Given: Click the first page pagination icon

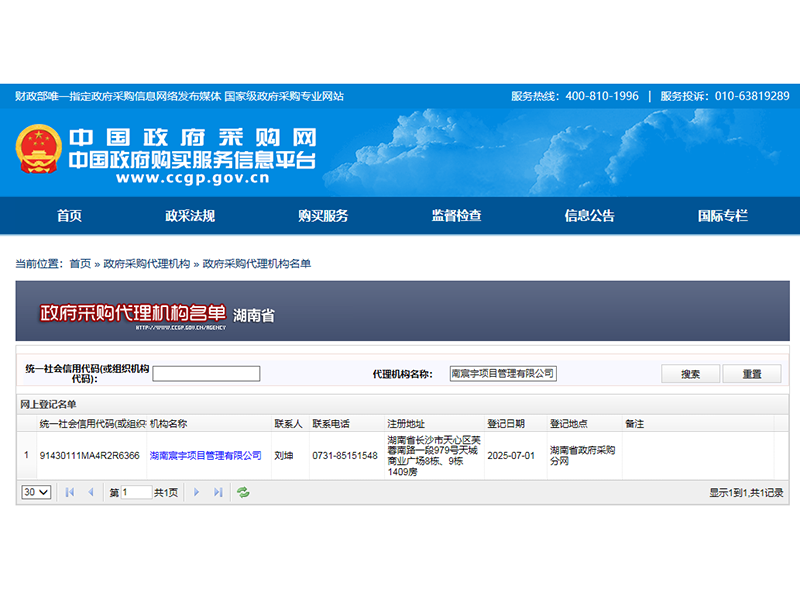Looking at the screenshot, I should coord(70,492).
